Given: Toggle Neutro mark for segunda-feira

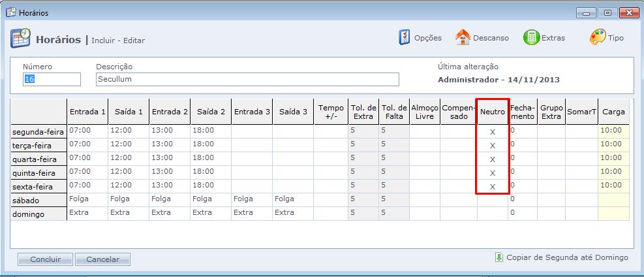Looking at the screenshot, I should [x=493, y=131].
